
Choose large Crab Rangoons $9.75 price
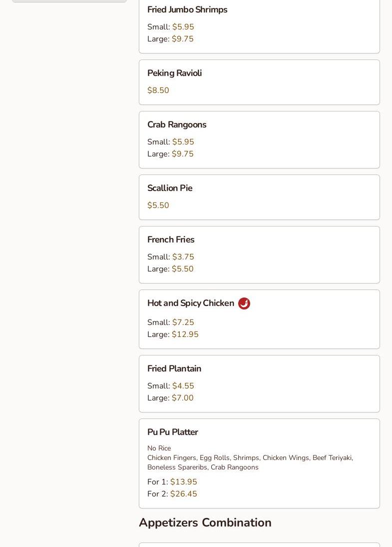pyautogui.click(x=182, y=154)
